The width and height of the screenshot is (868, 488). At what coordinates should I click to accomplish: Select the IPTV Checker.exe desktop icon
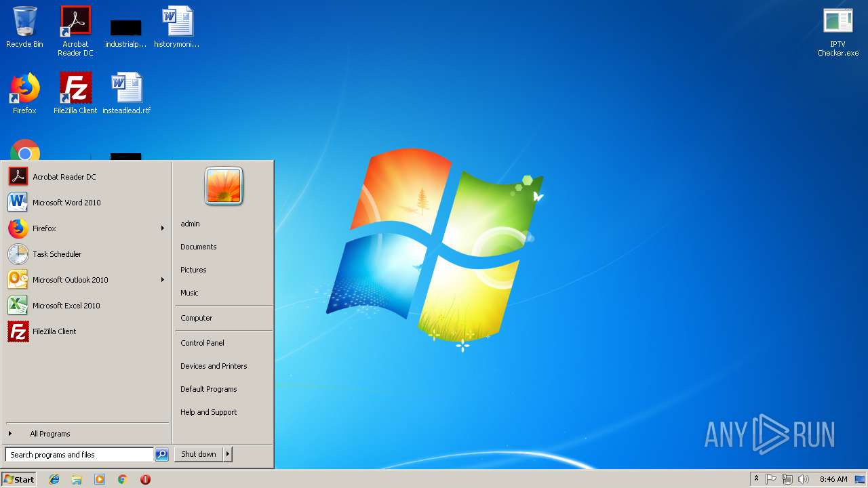pos(838,32)
